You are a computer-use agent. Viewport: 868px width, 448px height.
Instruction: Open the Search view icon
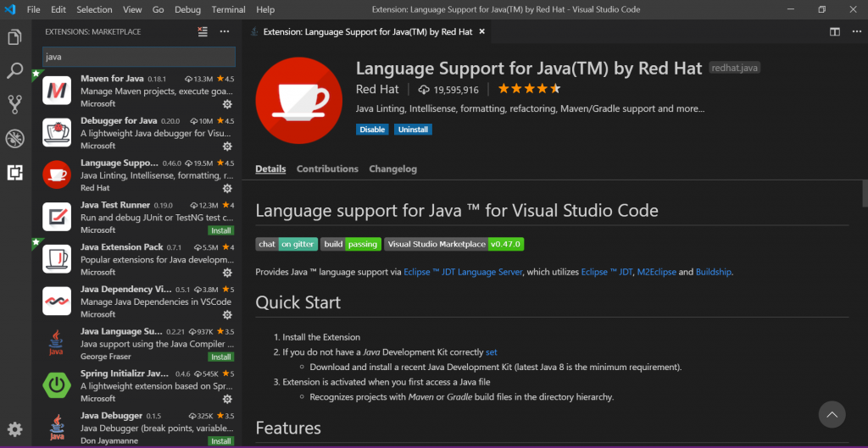point(14,71)
